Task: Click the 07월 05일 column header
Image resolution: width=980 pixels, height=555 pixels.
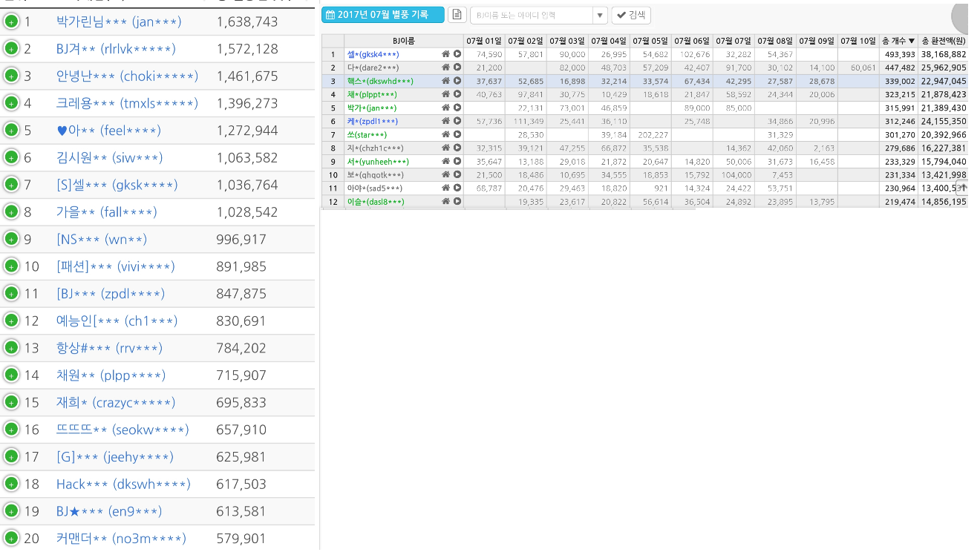Action: coord(650,41)
